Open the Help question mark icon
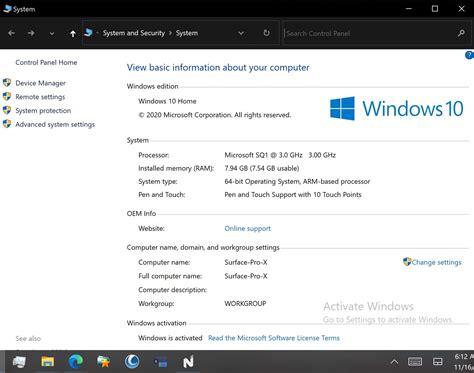Screen dimensions: 474x373 469,55
